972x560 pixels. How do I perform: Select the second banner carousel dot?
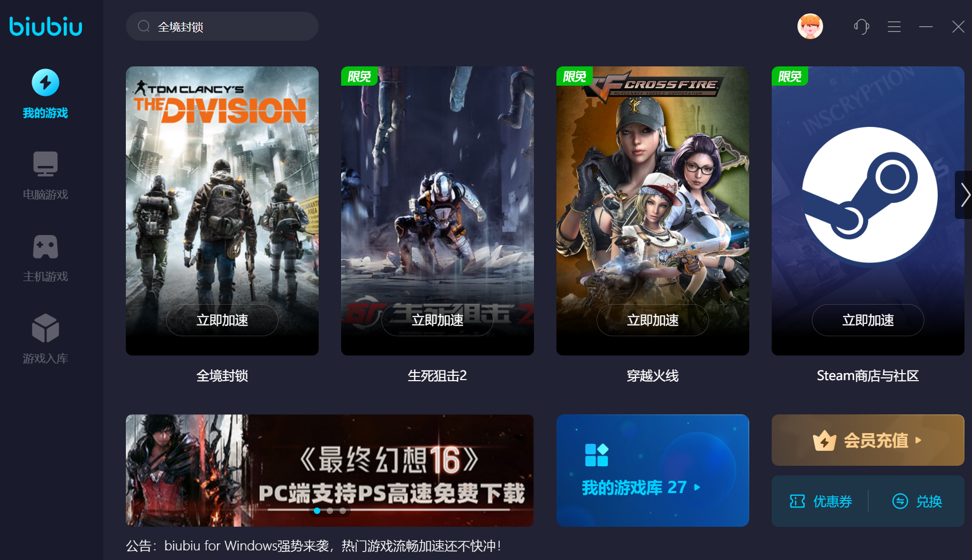[x=330, y=511]
